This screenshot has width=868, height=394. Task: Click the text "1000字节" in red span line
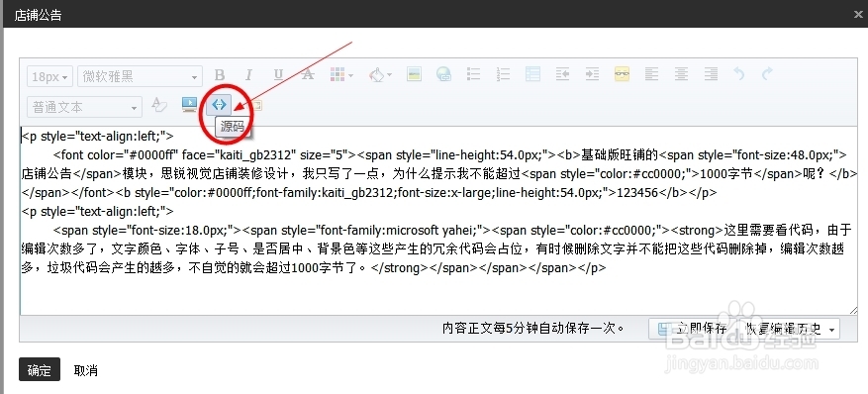point(726,174)
